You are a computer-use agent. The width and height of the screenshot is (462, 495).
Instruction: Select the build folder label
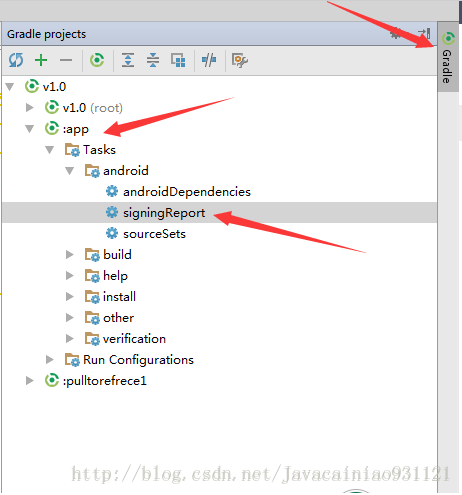click(x=117, y=255)
